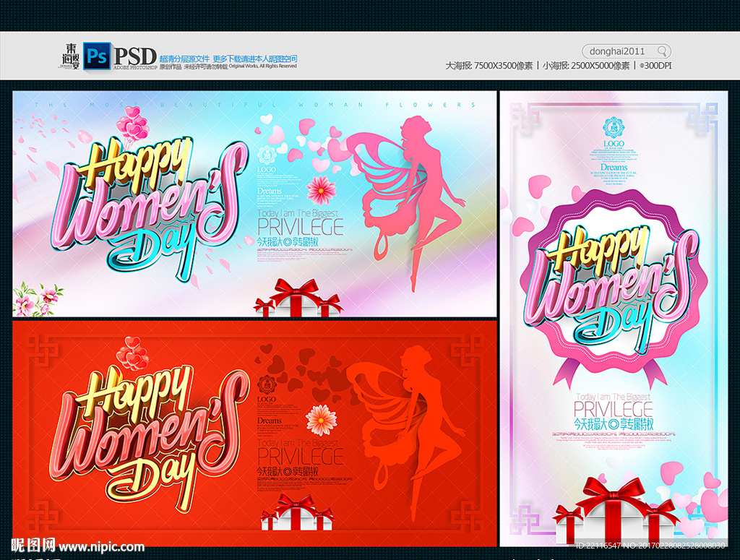Open the red horizontal Women's Day poster

click(x=254, y=434)
